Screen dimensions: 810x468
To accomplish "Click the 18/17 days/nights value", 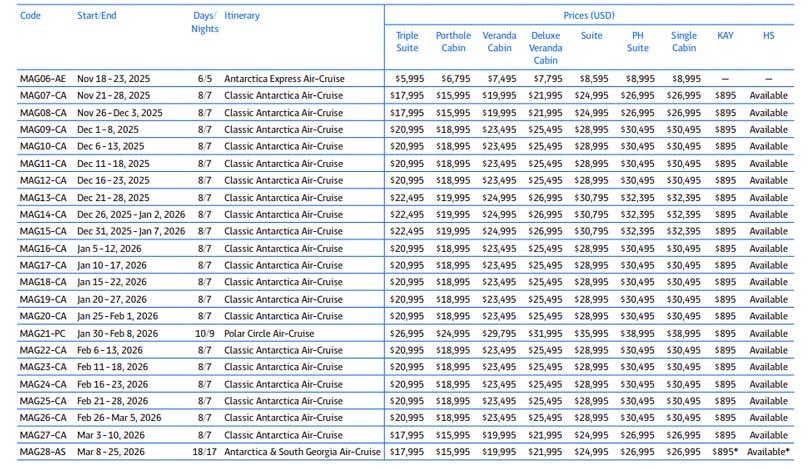I will click(205, 451).
